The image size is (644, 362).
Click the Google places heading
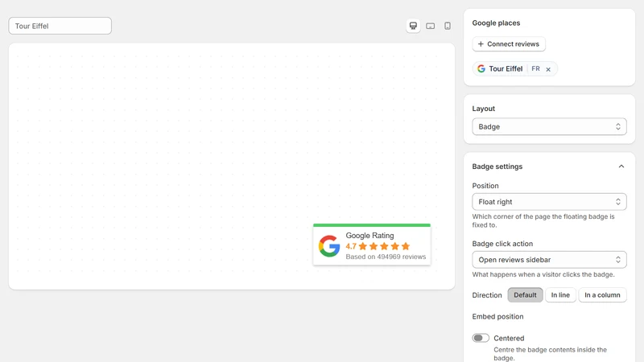(x=496, y=23)
